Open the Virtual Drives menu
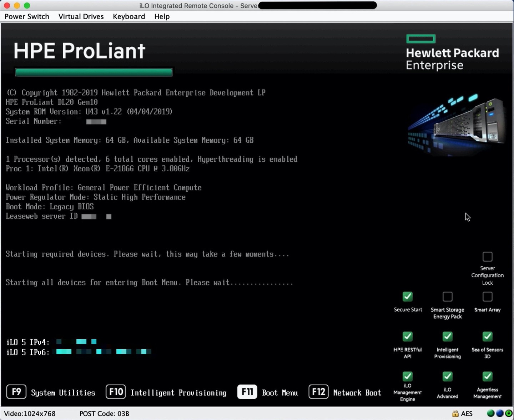The height and width of the screenshot is (420, 514). point(81,16)
